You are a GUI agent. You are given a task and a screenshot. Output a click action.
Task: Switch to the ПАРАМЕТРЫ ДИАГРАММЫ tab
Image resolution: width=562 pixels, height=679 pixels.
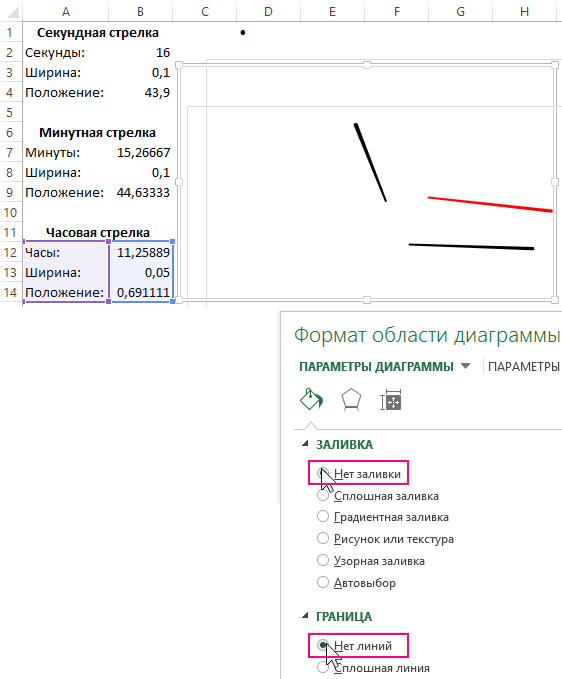pyautogui.click(x=376, y=366)
